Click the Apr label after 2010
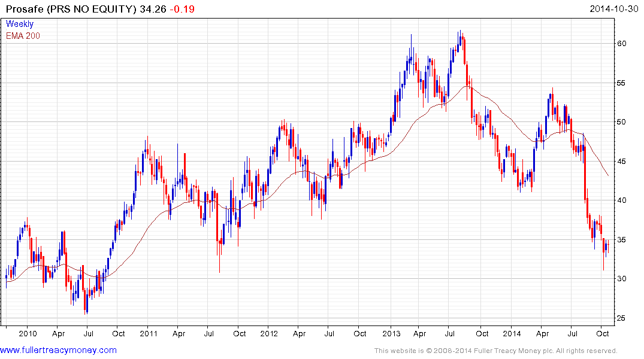Viewport: 644px width, 359px height. pos(58,334)
